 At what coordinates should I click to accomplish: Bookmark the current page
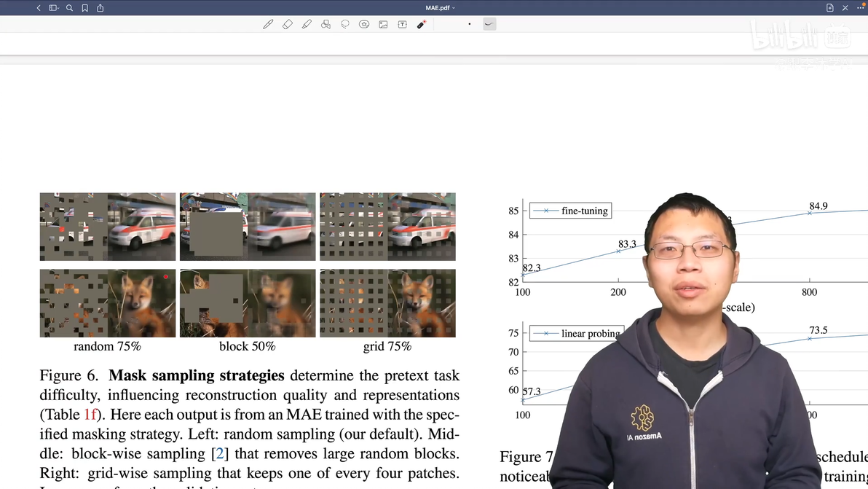coord(84,8)
